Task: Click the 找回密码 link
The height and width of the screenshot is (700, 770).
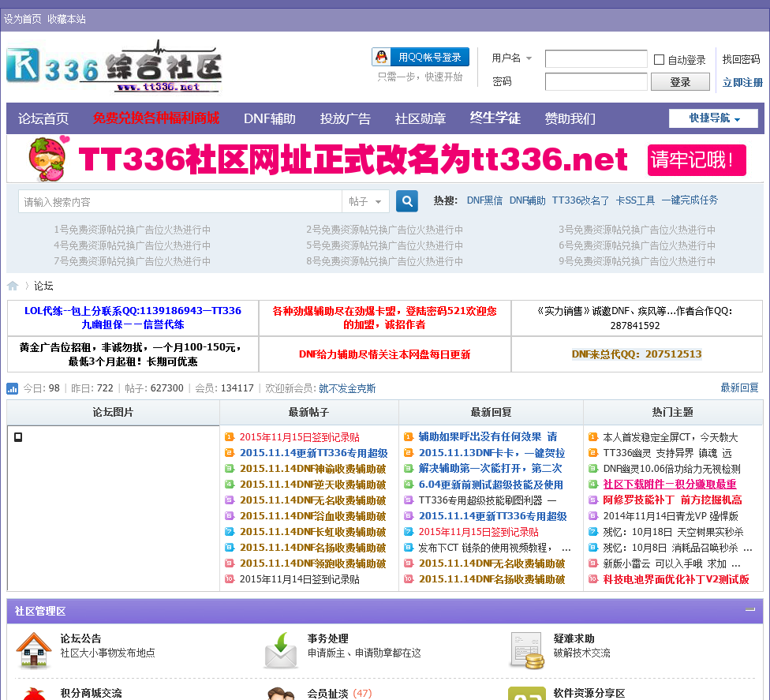Action: [741, 59]
